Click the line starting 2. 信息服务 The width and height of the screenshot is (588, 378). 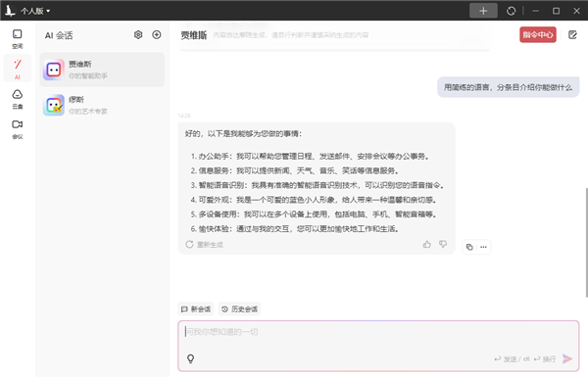coord(294,170)
